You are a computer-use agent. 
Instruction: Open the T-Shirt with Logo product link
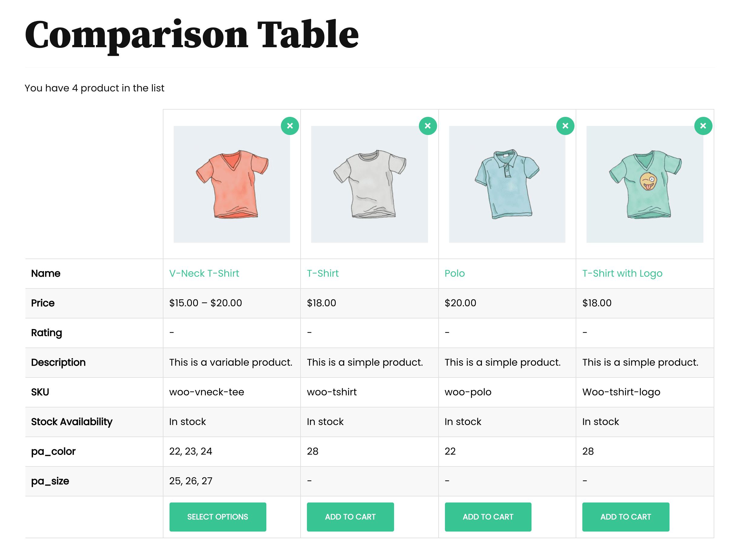pyautogui.click(x=622, y=273)
